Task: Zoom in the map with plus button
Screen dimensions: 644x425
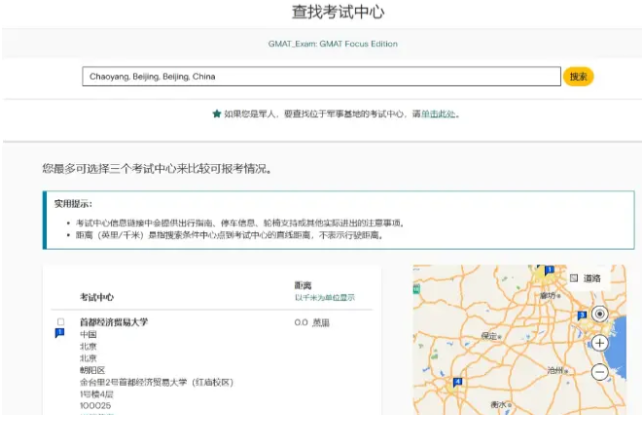Action: point(600,343)
